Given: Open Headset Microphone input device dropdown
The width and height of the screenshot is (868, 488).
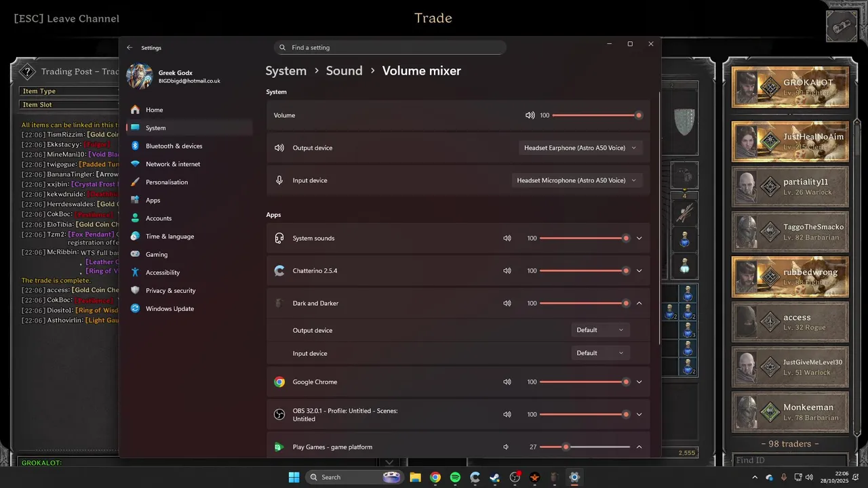Looking at the screenshot, I should (x=576, y=180).
